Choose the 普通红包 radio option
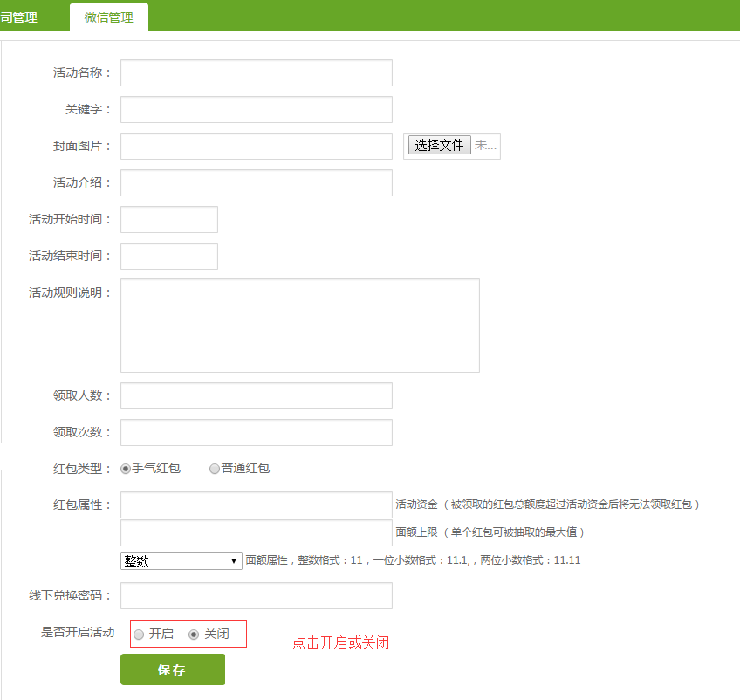This screenshot has height=700, width=740. click(215, 469)
